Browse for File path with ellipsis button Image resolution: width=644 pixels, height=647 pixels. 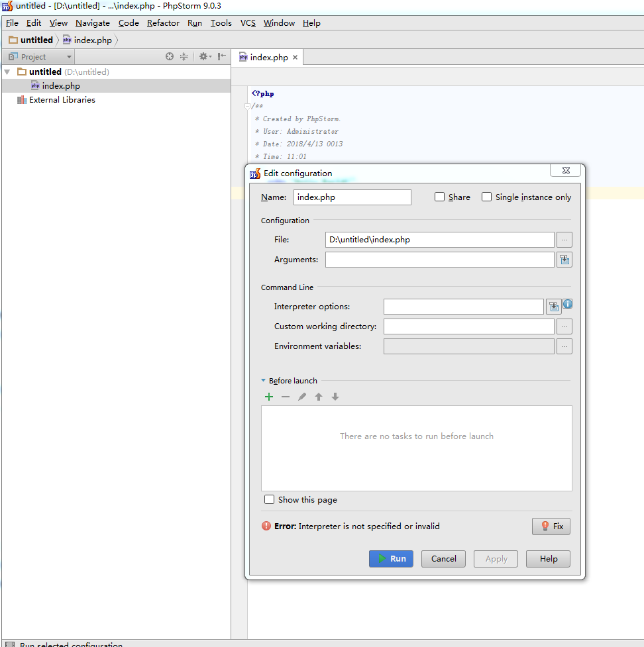[x=564, y=240]
